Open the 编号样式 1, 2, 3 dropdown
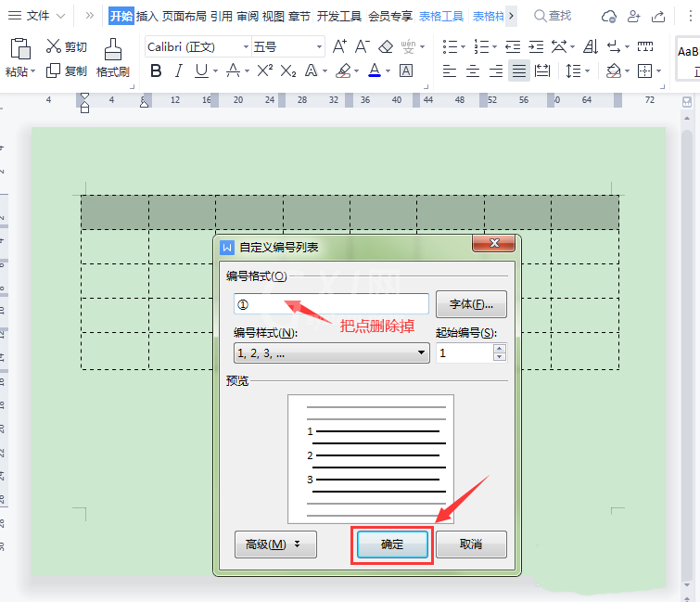This screenshot has width=700, height=602. (331, 352)
